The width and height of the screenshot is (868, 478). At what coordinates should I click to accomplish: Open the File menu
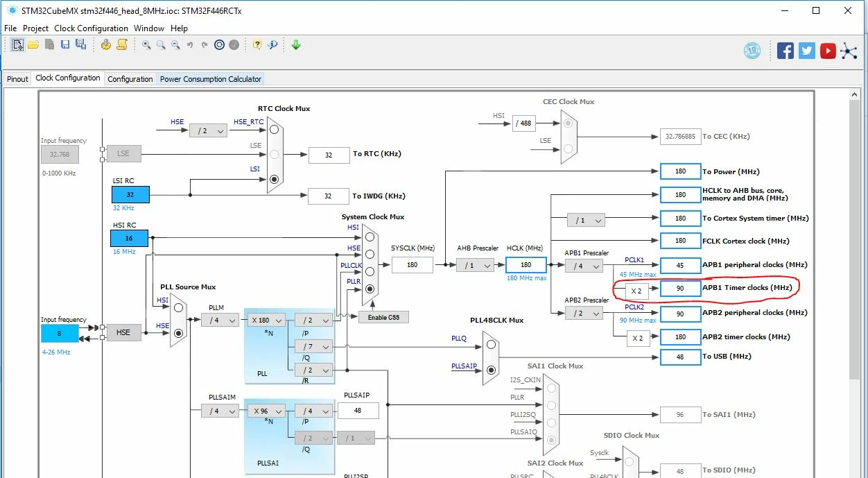[10, 28]
